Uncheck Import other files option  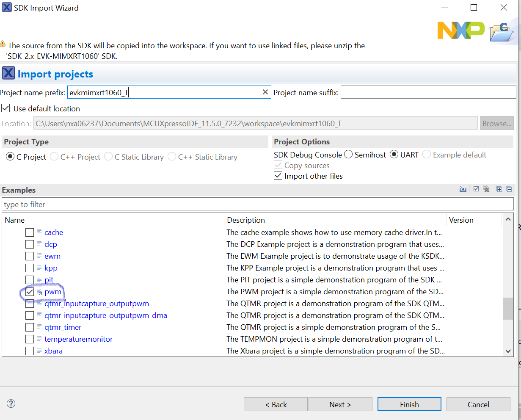point(278,175)
